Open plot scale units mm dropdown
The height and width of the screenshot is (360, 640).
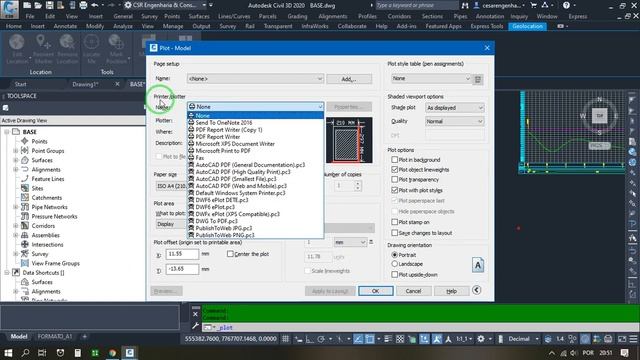tap(350, 242)
